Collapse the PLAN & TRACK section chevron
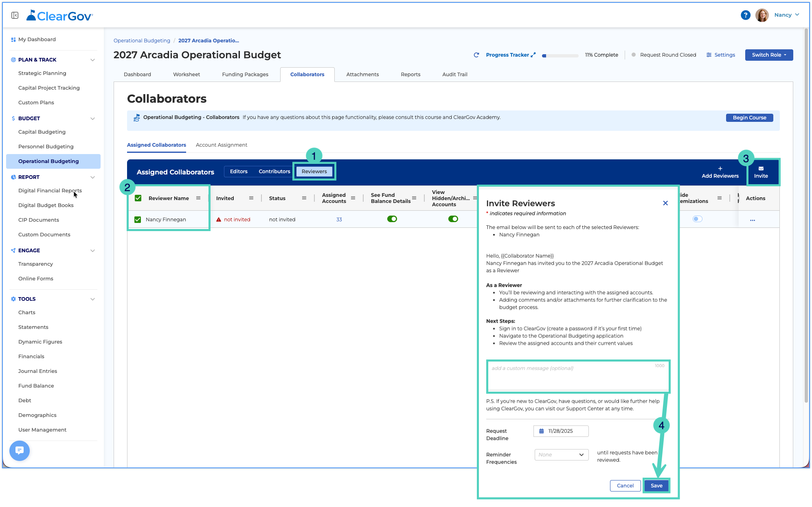 point(92,60)
